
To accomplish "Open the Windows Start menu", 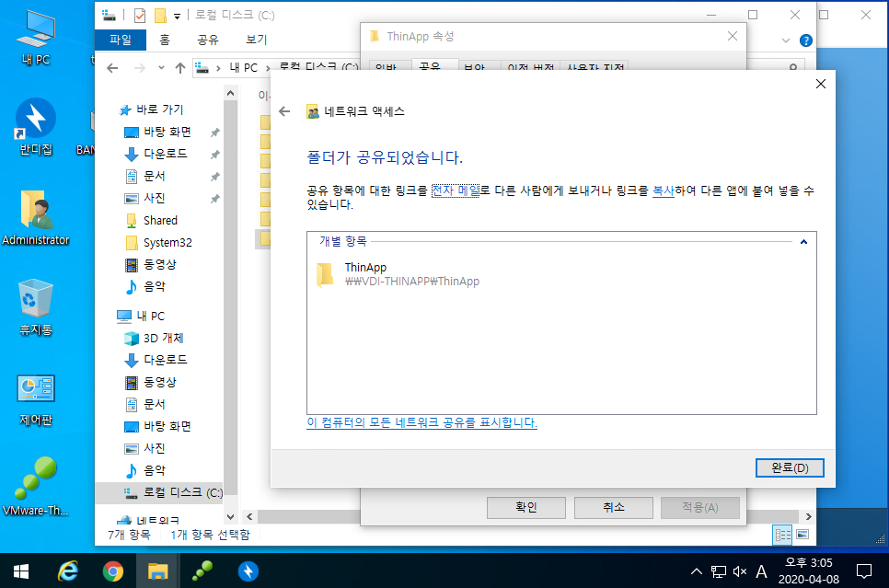I will pyautogui.click(x=21, y=571).
